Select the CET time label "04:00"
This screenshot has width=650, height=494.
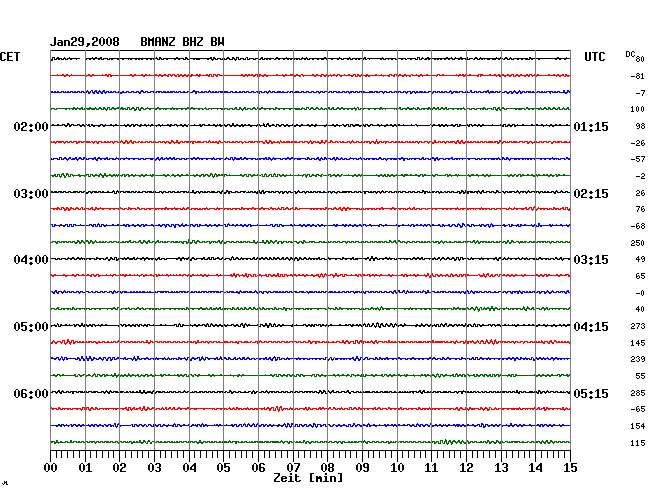(31, 260)
